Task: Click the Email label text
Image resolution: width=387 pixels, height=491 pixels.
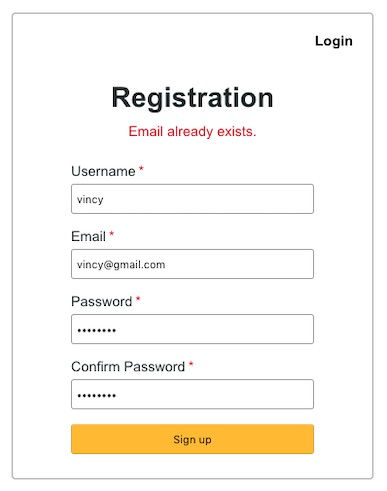Action: click(x=88, y=236)
